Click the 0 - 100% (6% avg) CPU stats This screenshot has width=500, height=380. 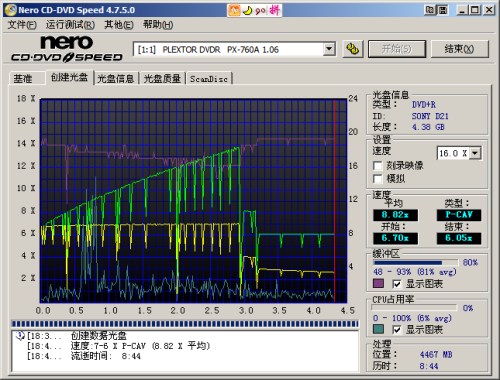coord(412,318)
